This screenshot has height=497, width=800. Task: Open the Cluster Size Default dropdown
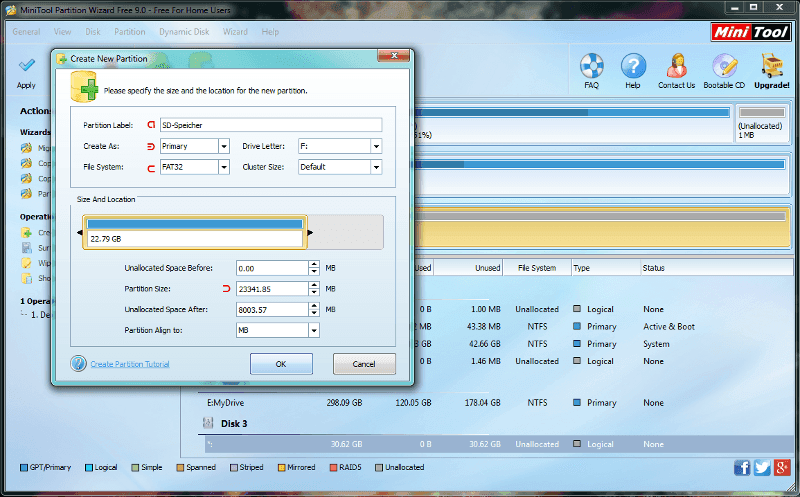coord(376,167)
